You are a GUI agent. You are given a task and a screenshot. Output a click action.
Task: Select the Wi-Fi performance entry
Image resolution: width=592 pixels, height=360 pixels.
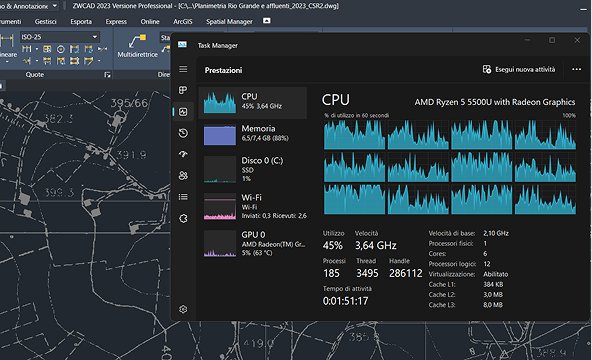(253, 206)
